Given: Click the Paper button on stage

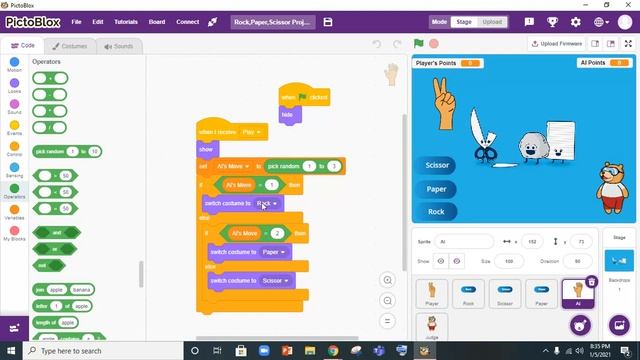Looking at the screenshot, I should tap(436, 189).
